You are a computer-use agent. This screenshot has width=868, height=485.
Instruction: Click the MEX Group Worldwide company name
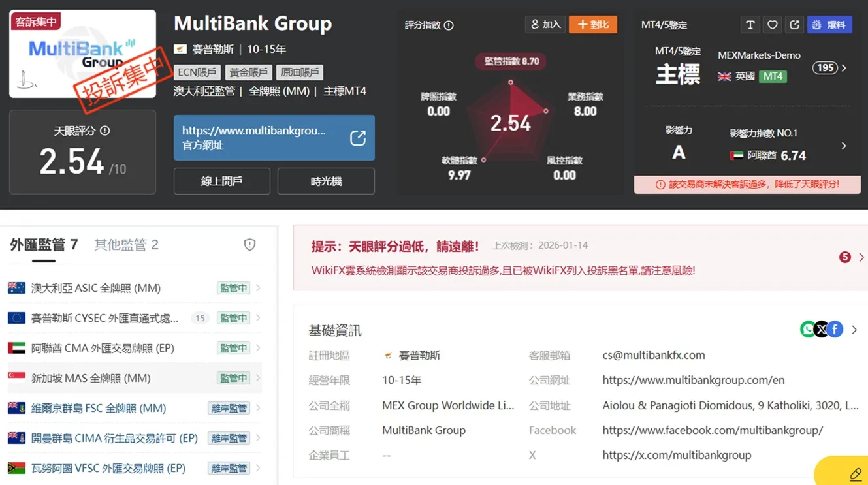click(448, 405)
